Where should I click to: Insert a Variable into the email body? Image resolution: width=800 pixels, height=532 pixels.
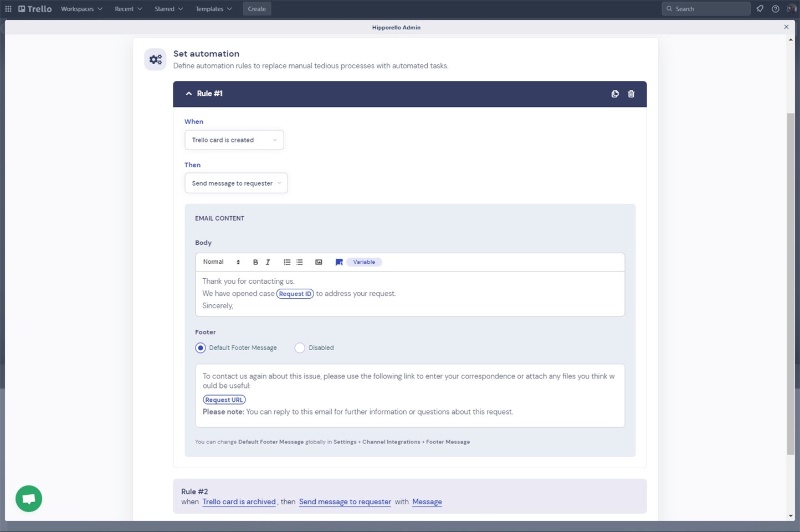point(364,262)
